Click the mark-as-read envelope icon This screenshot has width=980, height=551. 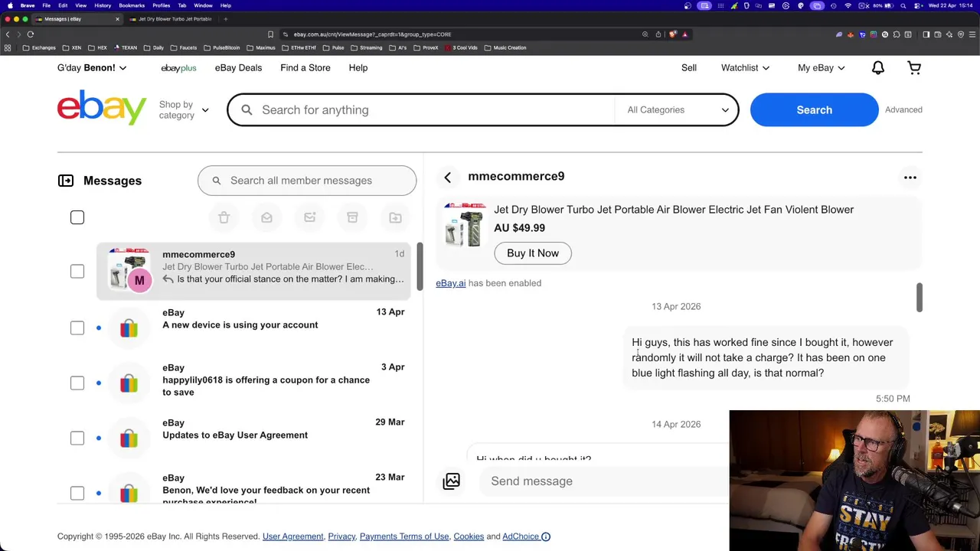266,218
